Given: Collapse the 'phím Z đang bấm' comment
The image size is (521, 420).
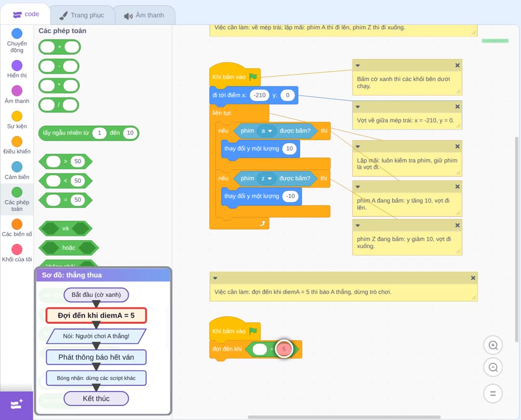Looking at the screenshot, I should [357, 225].
